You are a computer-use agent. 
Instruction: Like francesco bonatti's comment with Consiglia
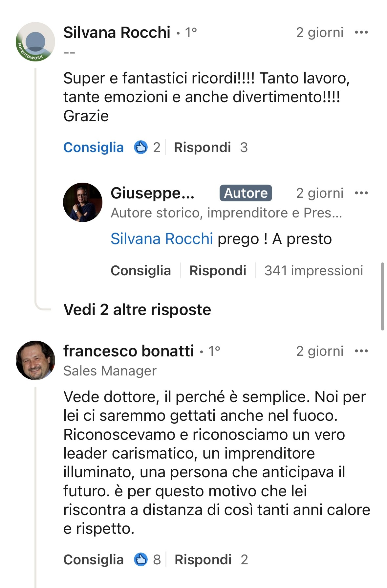pos(93,560)
